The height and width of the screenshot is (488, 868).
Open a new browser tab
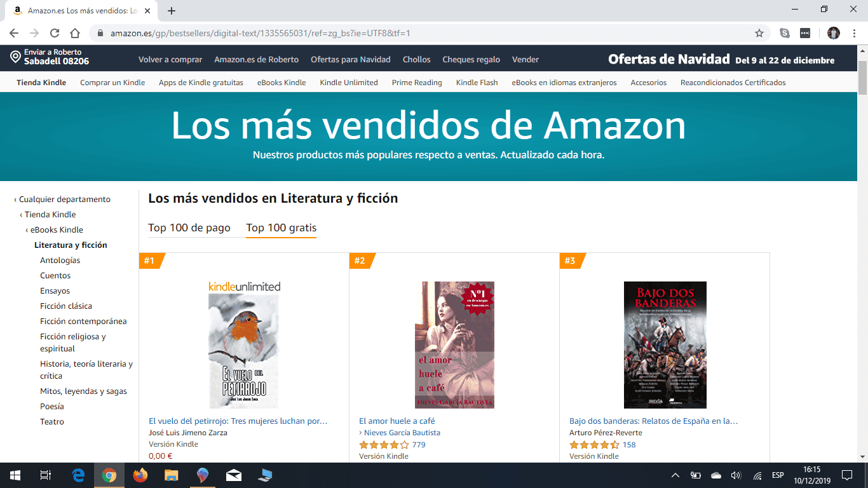click(x=172, y=11)
